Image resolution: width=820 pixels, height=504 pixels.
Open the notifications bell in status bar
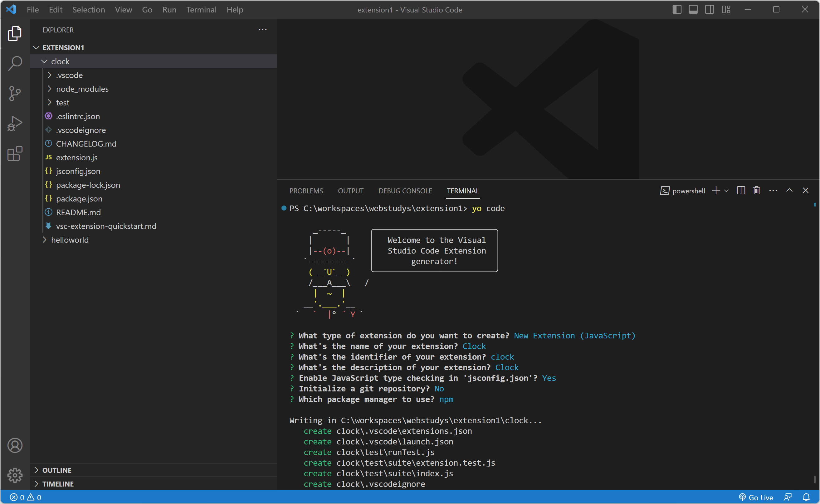click(806, 497)
